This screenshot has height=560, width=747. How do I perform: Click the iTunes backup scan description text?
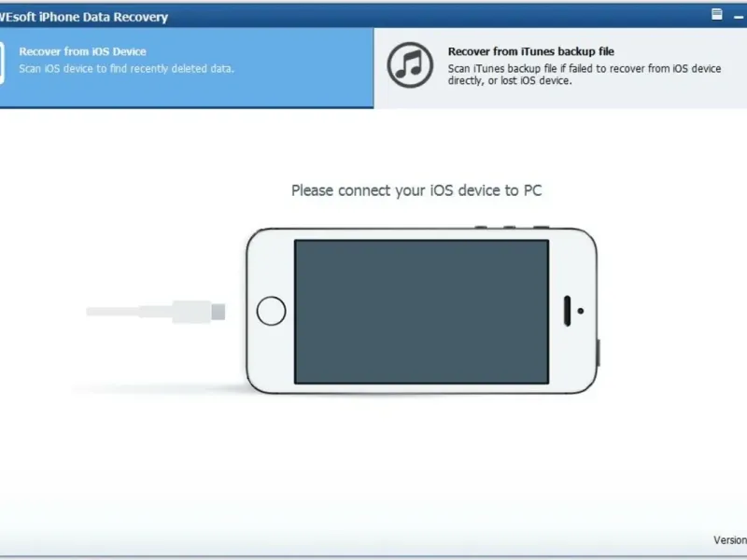[585, 75]
